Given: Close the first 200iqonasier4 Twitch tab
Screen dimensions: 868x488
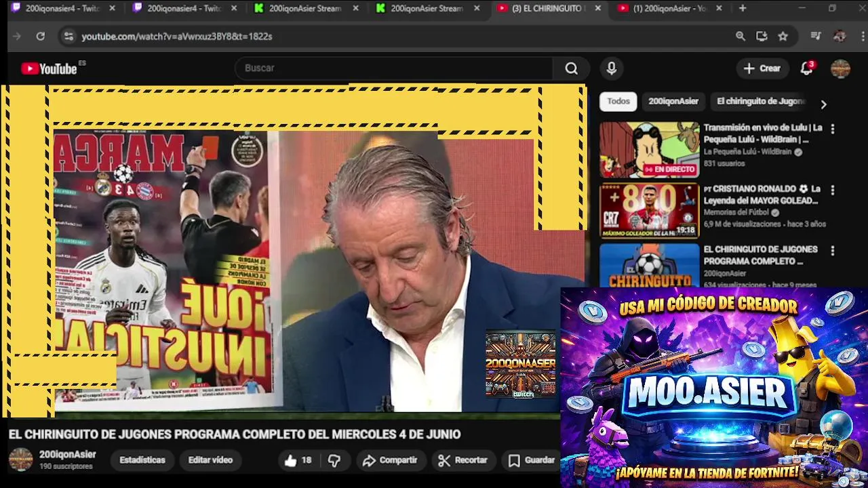Looking at the screenshot, I should [x=113, y=8].
